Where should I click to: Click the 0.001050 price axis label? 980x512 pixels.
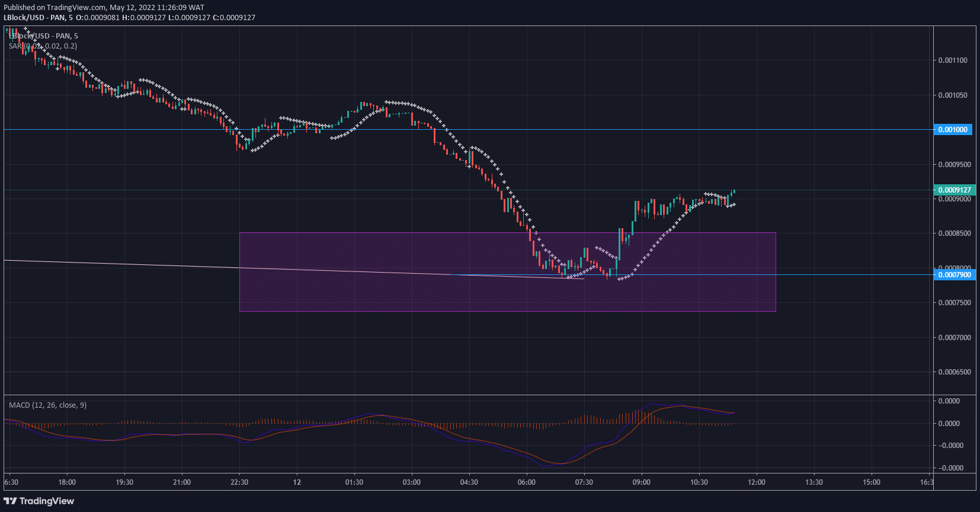click(x=953, y=95)
